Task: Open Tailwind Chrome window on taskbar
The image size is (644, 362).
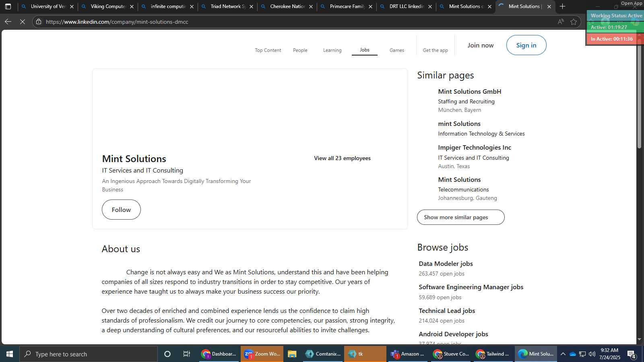Action: click(493, 354)
